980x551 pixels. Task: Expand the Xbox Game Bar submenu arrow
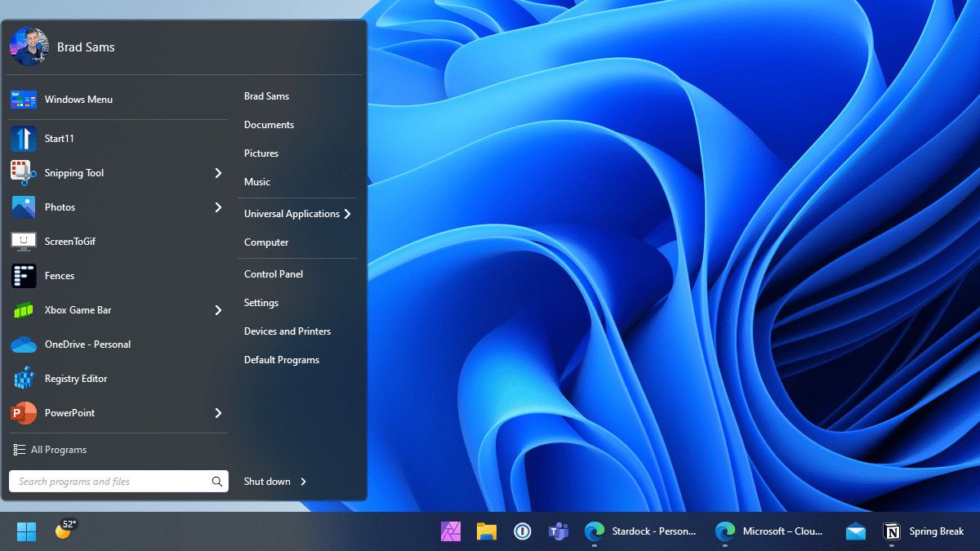click(x=218, y=310)
